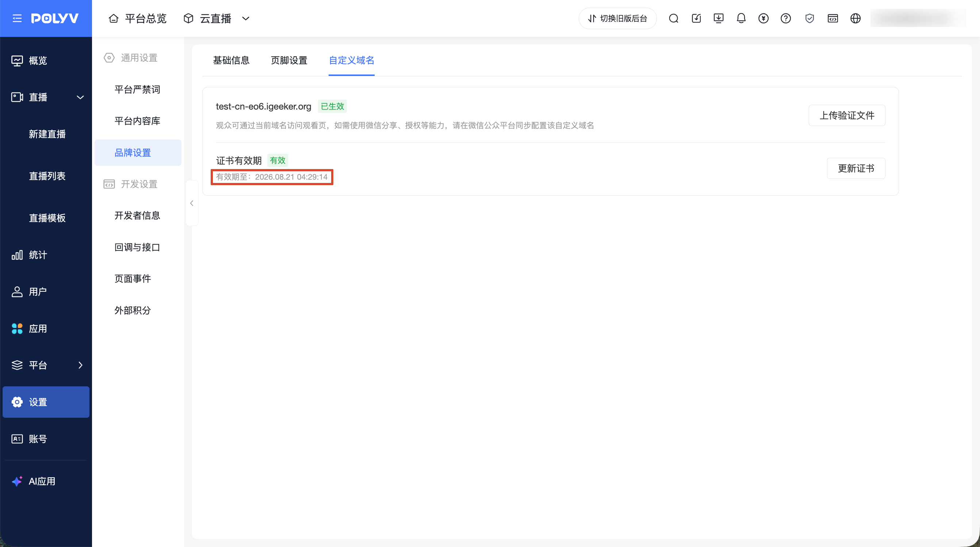
Task: Click the globe language icon
Action: point(855,18)
